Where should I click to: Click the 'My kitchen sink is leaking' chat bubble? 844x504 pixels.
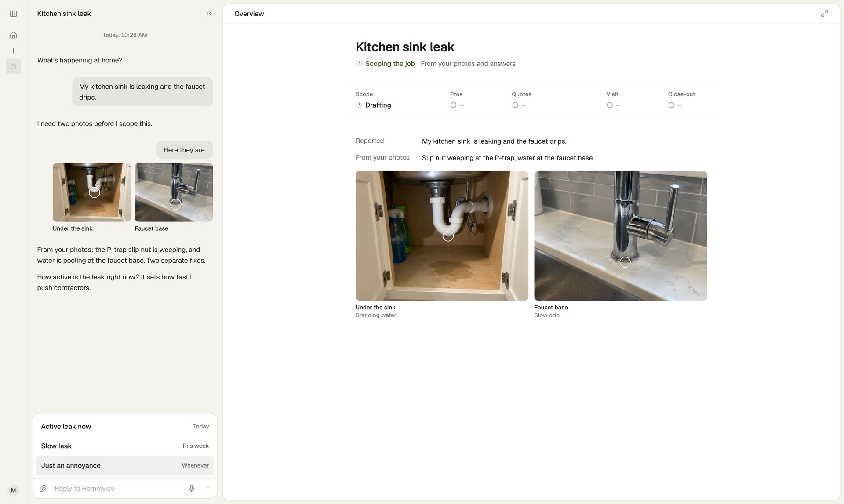[x=142, y=92]
